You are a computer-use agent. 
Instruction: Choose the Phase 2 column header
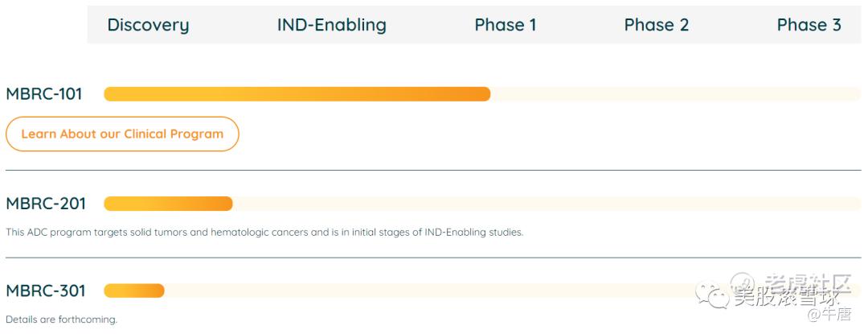tap(656, 25)
